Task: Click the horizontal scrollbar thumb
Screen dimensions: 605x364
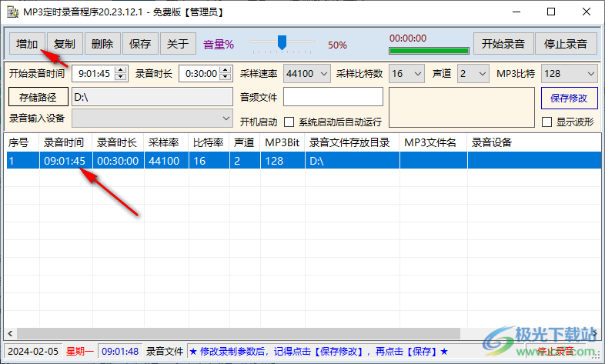Action: pos(239,333)
